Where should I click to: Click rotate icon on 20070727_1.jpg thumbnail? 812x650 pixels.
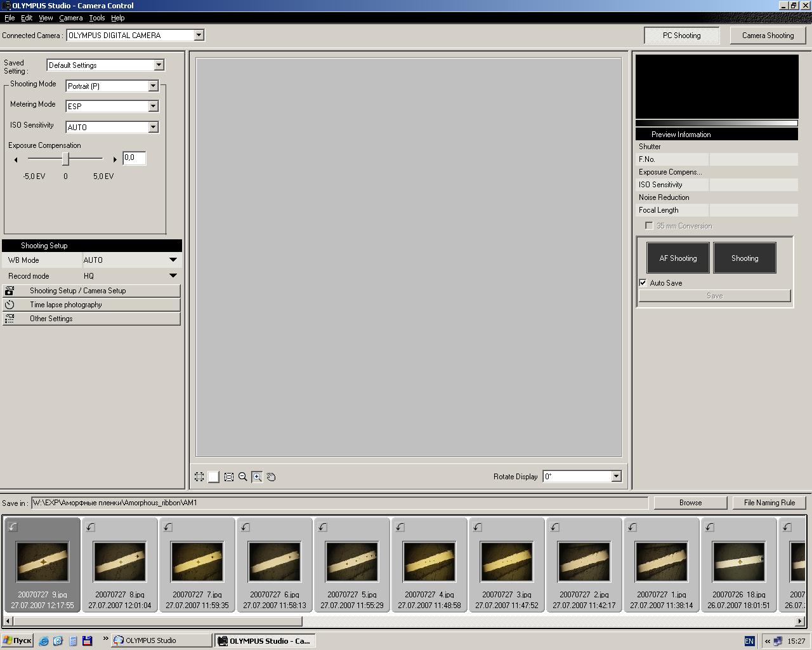pos(632,527)
